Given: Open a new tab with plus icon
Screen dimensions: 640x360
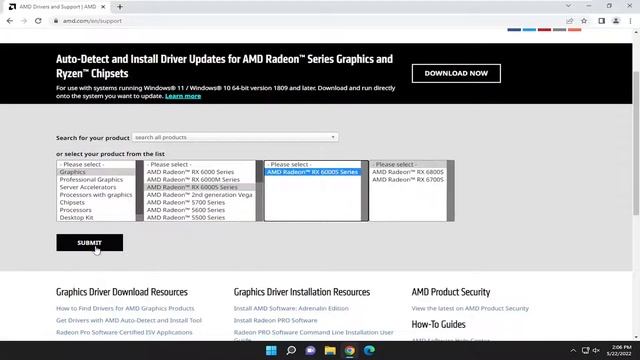Looking at the screenshot, I should click(x=120, y=7).
